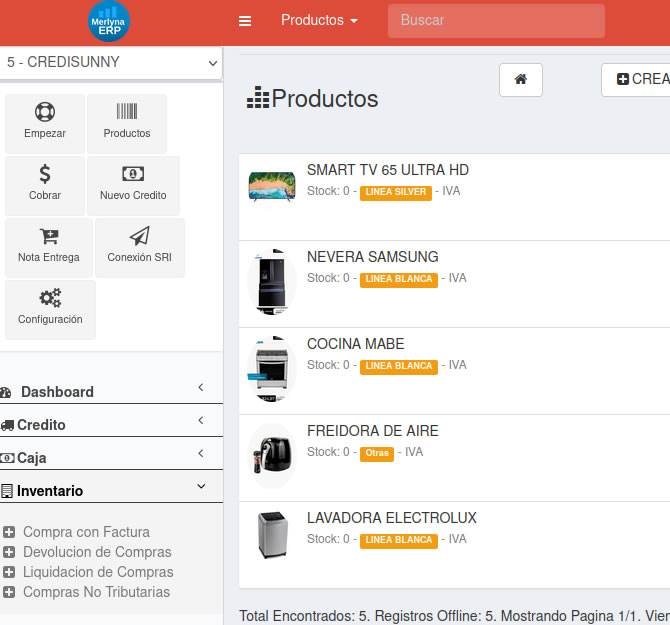Image resolution: width=670 pixels, height=625 pixels.
Task: Click the NEVERA SAMSUNG product thumbnail
Action: coord(272,279)
